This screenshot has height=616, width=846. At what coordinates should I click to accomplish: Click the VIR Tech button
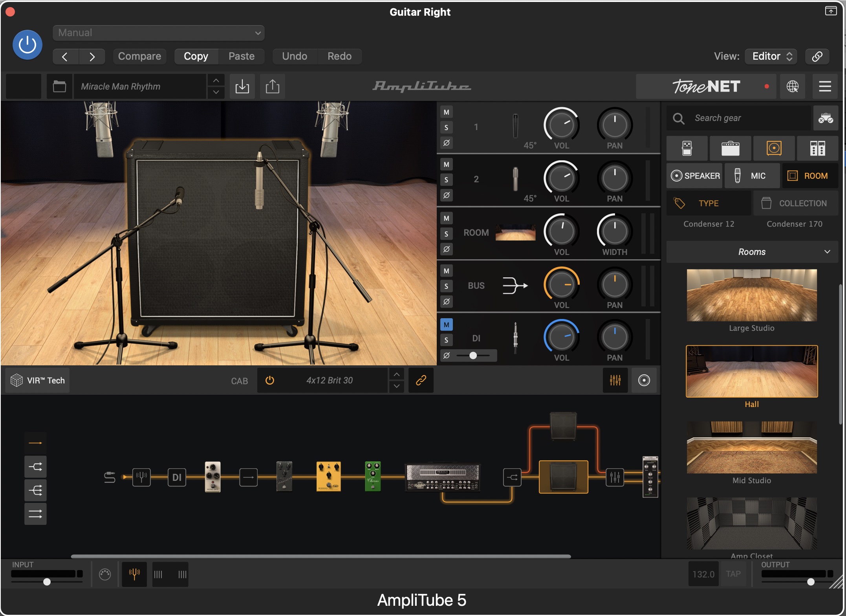tap(38, 381)
